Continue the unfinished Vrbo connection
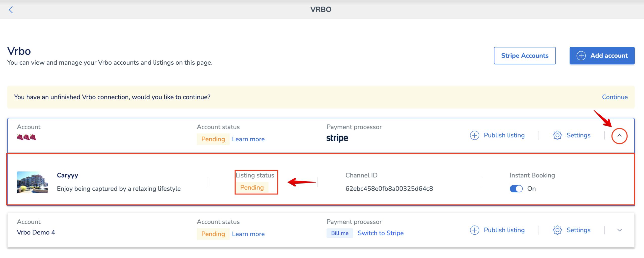 (615, 97)
